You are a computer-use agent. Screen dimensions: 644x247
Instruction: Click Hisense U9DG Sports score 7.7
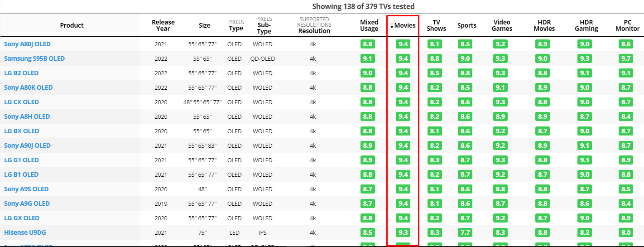tap(465, 232)
